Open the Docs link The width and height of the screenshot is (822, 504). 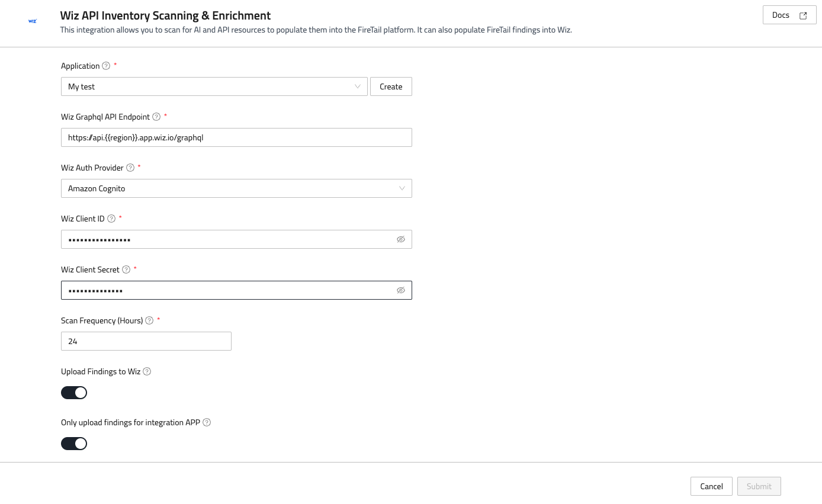(789, 15)
